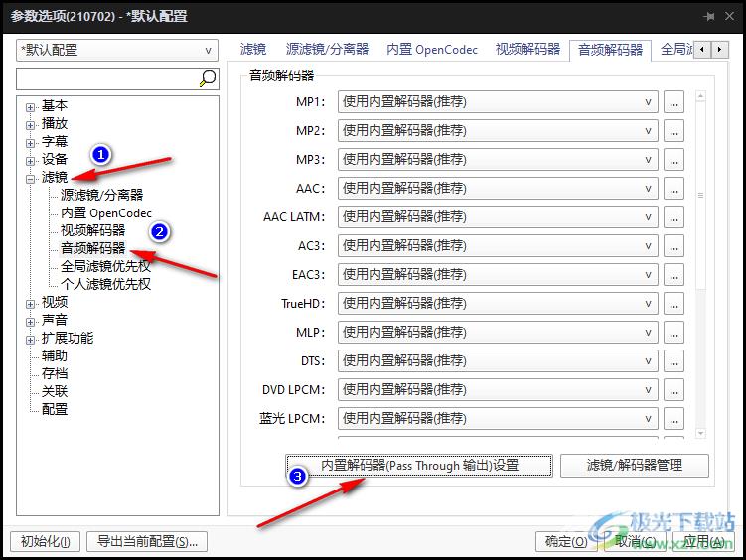Open the EAC3 decoder dropdown

(x=498, y=274)
